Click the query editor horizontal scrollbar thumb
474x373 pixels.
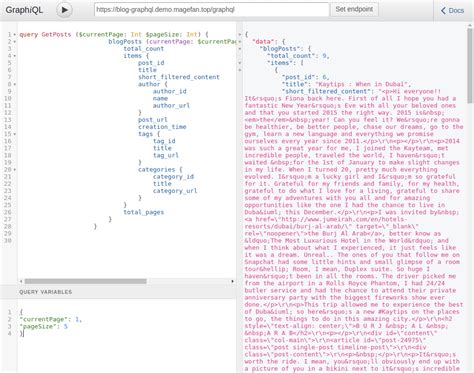(85, 281)
